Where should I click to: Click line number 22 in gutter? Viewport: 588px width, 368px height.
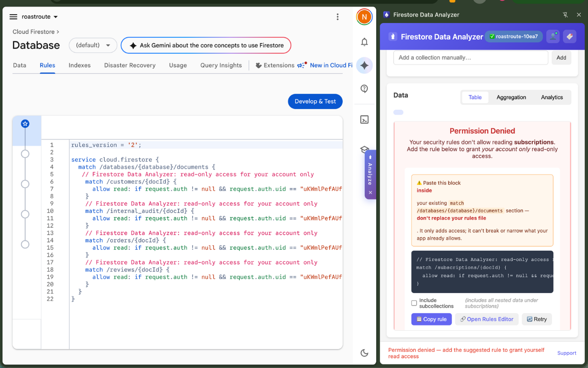(x=50, y=299)
